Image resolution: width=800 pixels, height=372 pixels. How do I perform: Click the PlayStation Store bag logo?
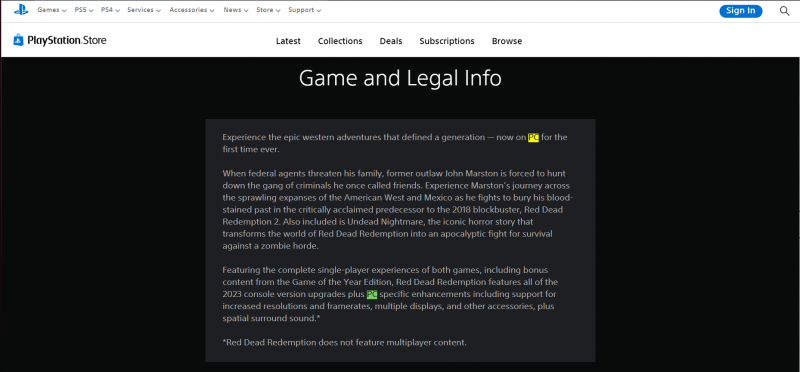18,40
